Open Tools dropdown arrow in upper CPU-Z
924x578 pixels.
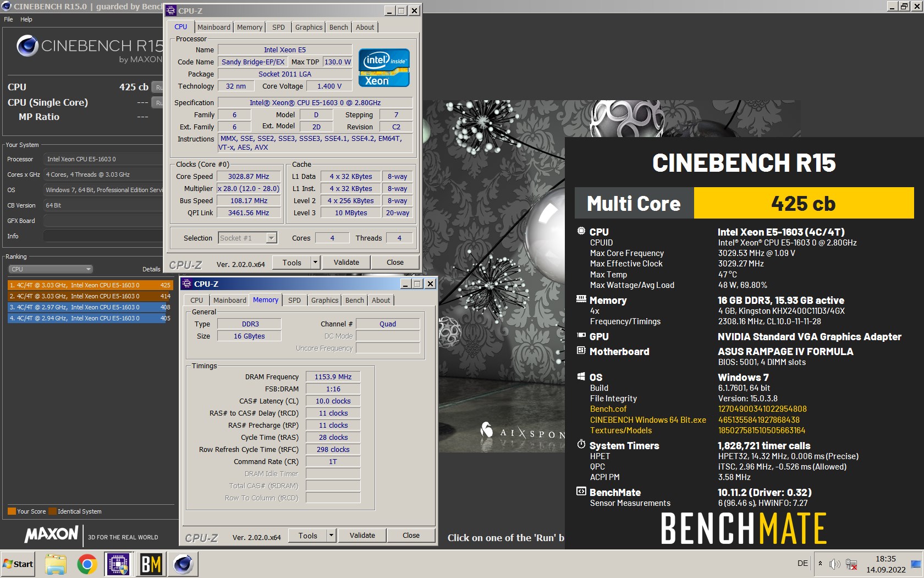coord(316,263)
